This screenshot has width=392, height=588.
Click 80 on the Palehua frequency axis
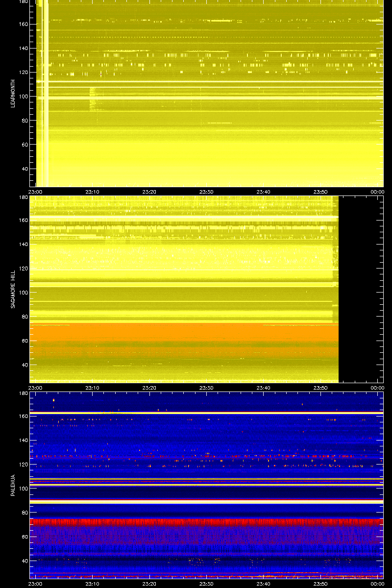(x=25, y=513)
